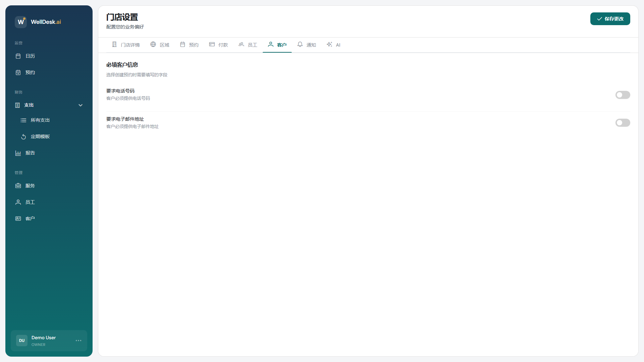This screenshot has width=644, height=362.
Task: Open 预约 in the sidebar
Action: click(30, 72)
